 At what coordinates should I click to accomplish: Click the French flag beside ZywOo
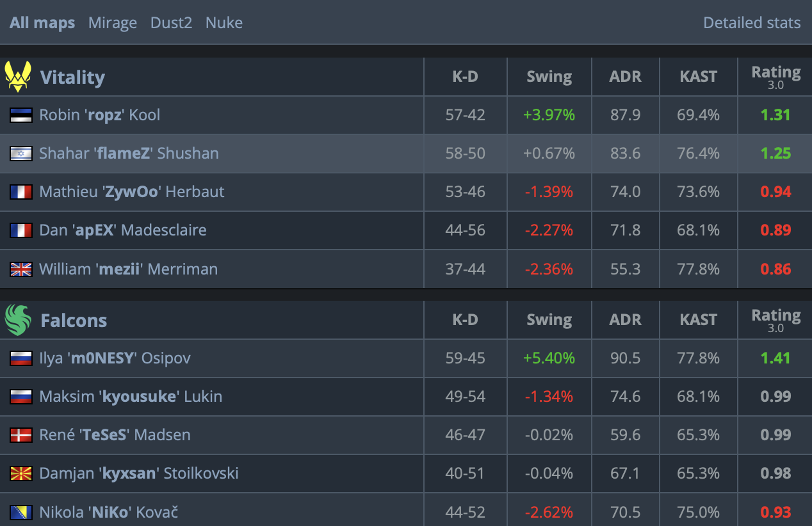click(21, 192)
